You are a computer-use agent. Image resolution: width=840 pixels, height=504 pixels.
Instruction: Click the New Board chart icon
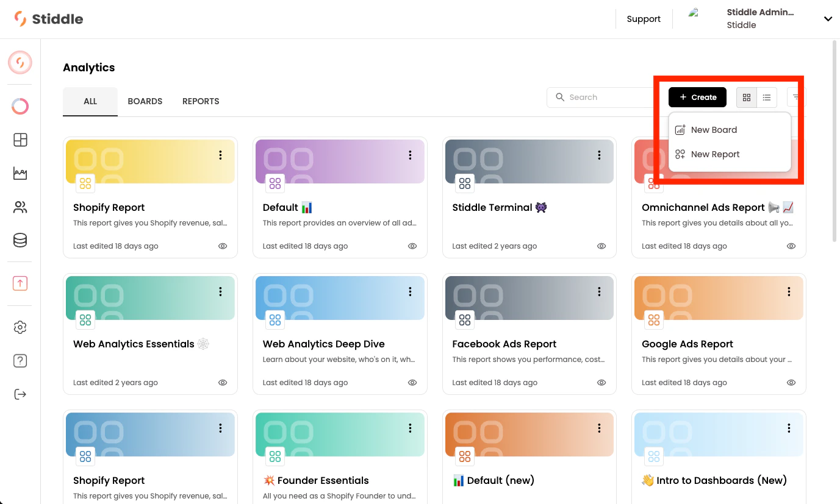[x=680, y=130]
